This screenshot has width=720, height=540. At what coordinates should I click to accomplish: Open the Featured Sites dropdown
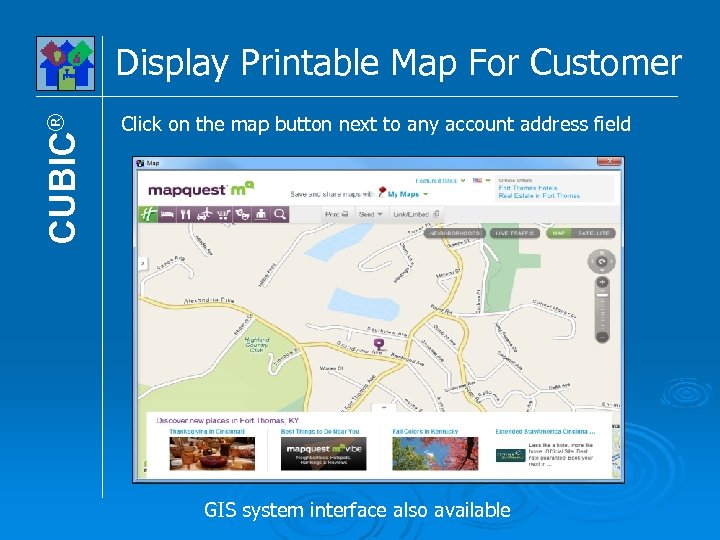click(x=440, y=180)
